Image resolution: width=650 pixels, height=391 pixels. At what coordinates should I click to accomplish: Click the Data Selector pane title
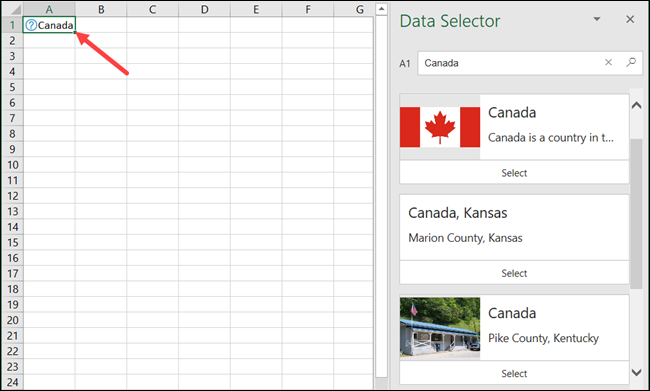[450, 21]
